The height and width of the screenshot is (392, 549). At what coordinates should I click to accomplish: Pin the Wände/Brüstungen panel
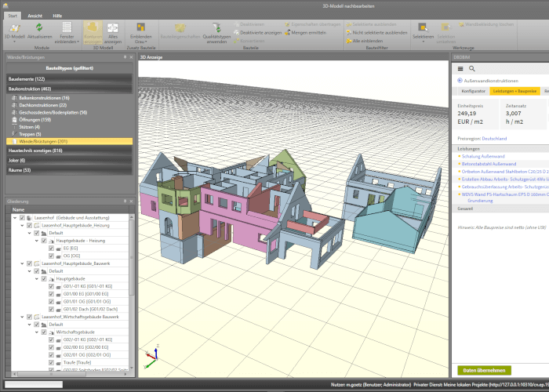(x=125, y=57)
